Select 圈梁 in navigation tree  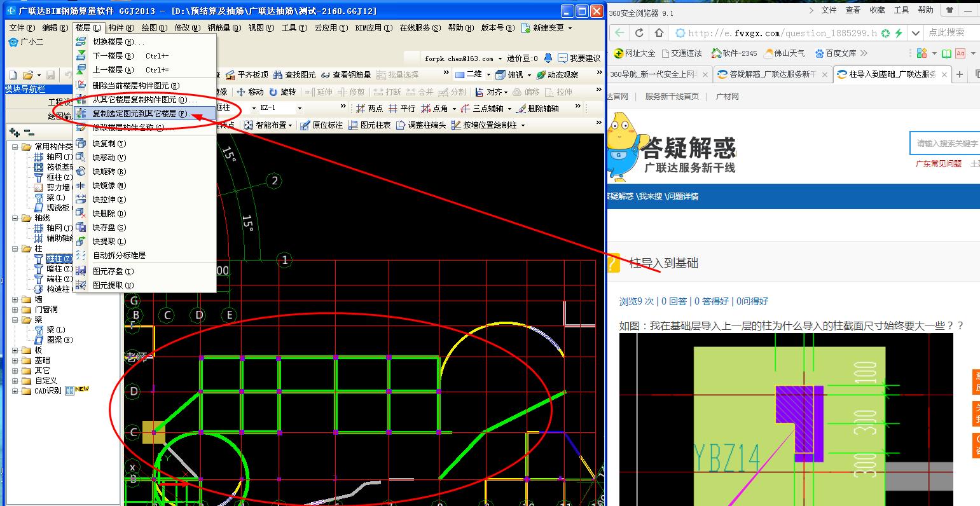point(60,340)
